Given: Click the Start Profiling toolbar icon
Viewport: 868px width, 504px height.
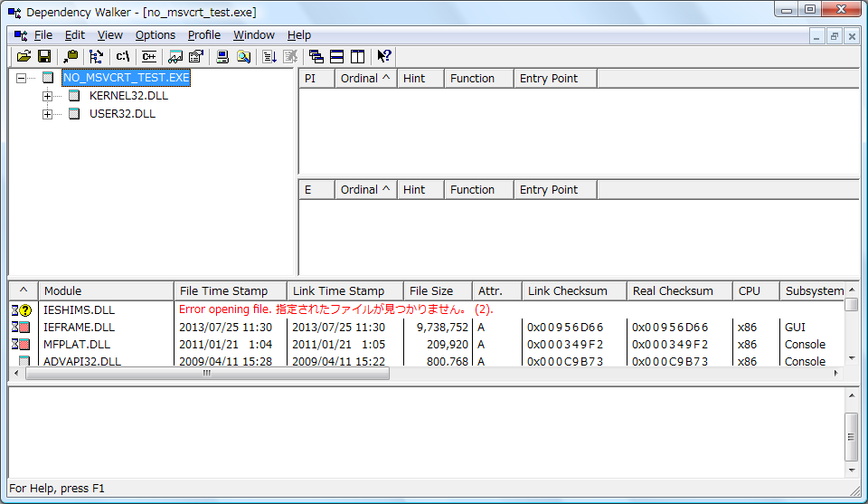Looking at the screenshot, I should [x=269, y=56].
